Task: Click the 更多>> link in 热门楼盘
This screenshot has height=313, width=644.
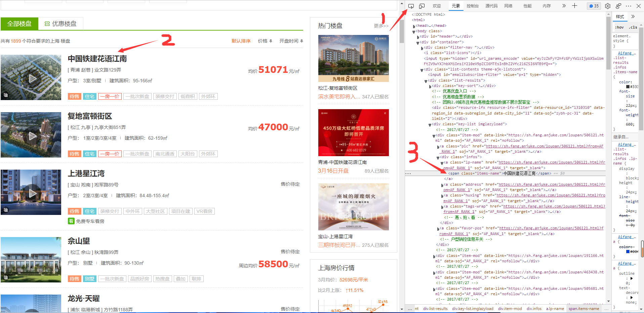Action: pos(381,26)
